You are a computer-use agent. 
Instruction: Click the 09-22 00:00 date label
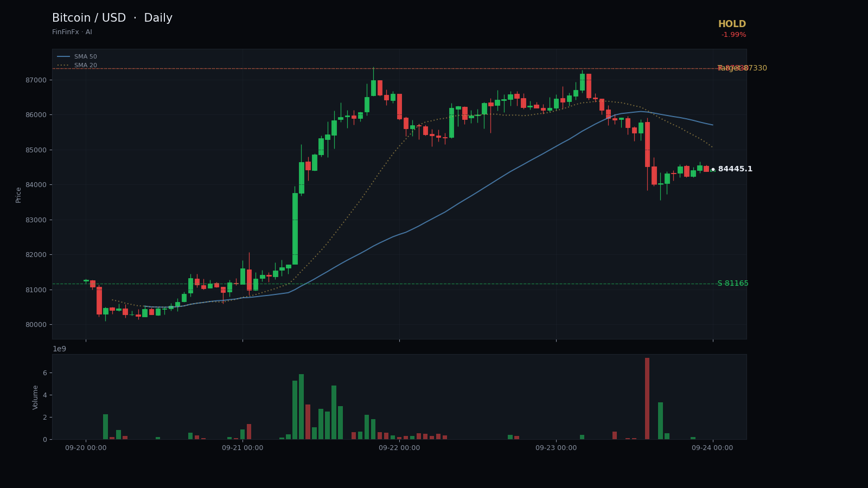399,448
